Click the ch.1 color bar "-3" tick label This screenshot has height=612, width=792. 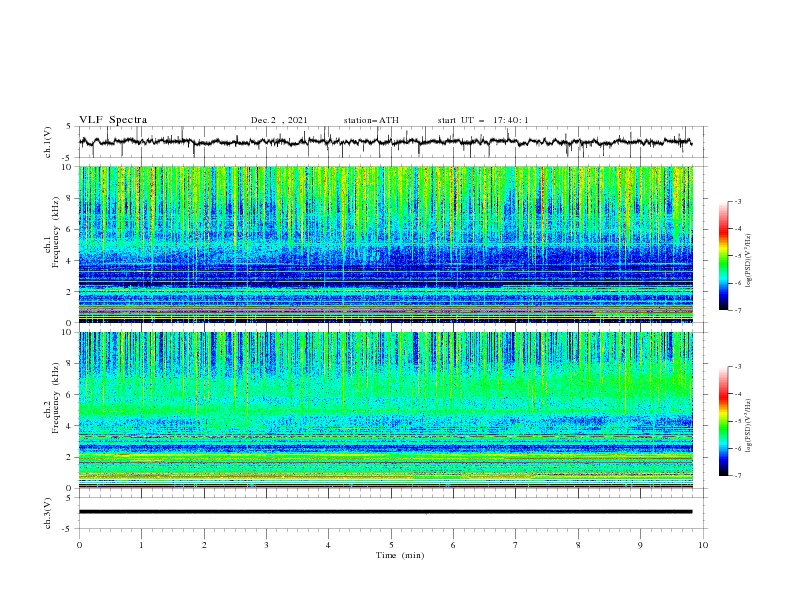click(x=737, y=201)
